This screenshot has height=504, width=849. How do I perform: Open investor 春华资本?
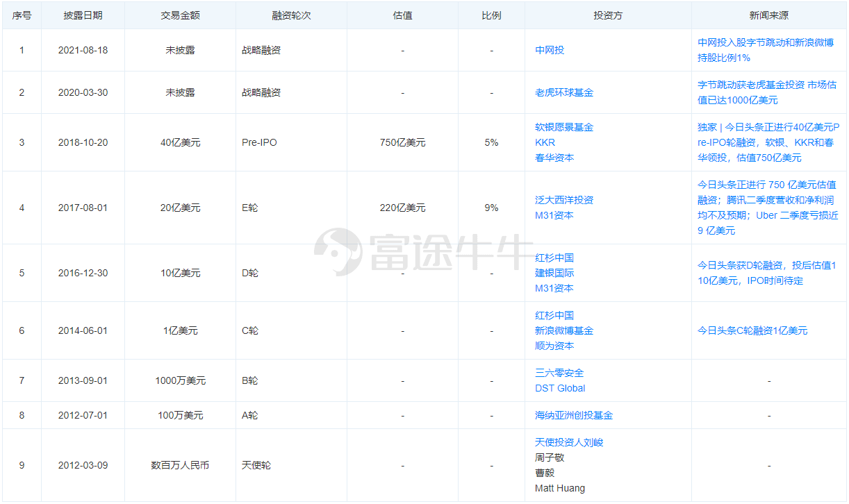coord(554,158)
